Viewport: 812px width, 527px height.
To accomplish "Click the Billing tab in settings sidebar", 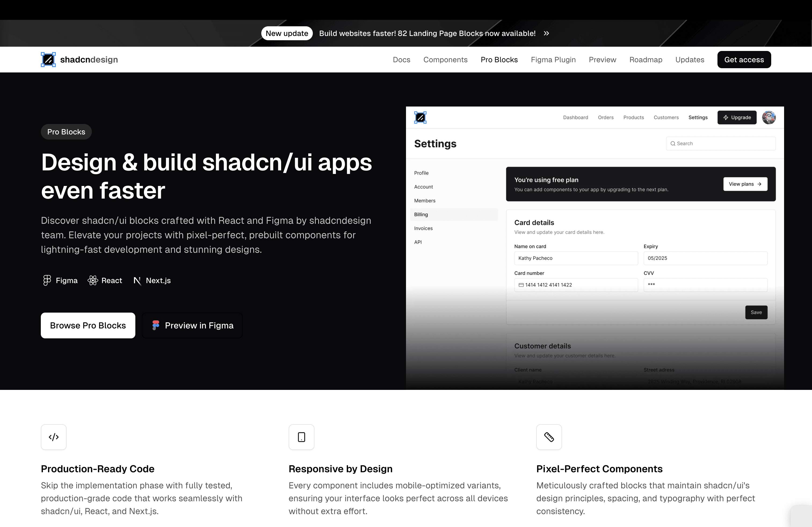I will (x=421, y=214).
